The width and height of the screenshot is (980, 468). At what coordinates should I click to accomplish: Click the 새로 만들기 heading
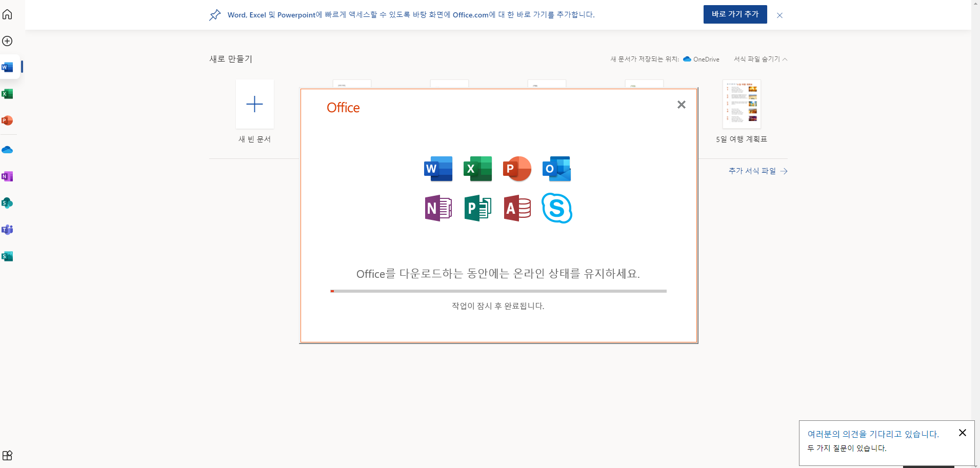point(231,59)
